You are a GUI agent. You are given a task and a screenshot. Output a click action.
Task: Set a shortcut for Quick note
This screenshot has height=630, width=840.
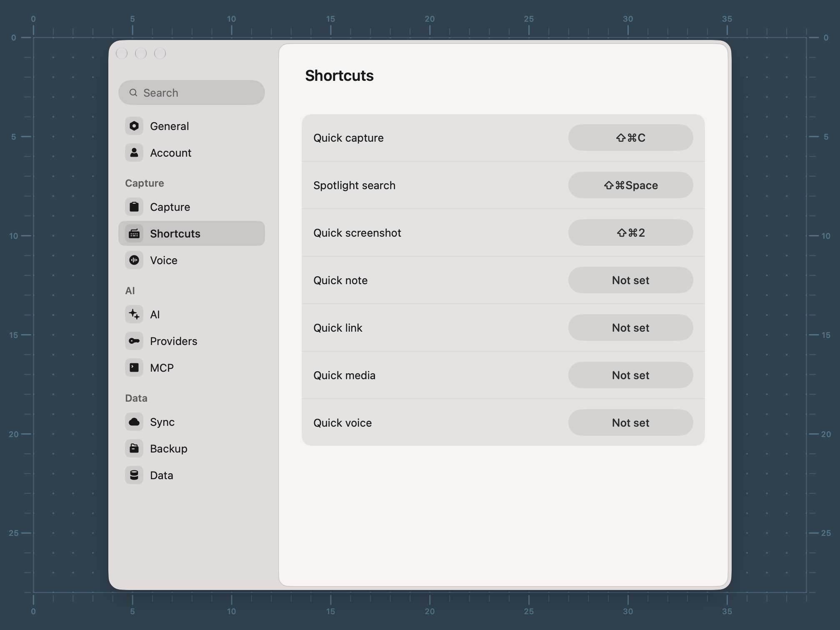631,280
